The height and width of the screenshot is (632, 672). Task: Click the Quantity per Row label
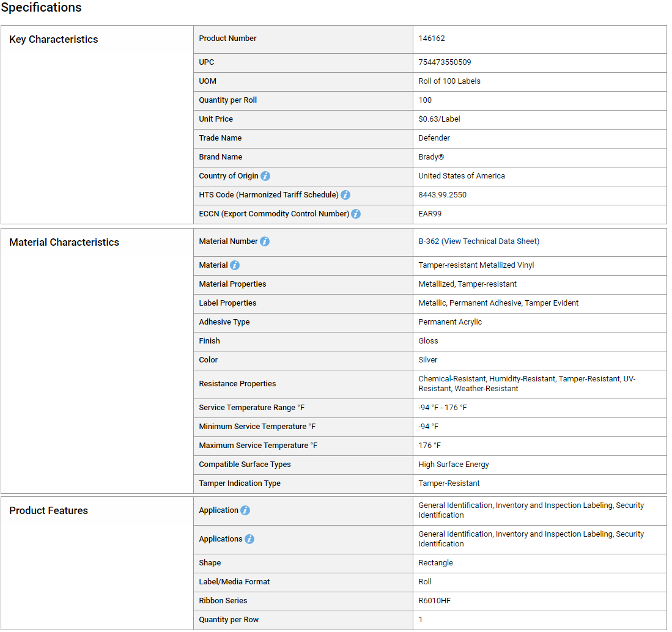(x=229, y=620)
